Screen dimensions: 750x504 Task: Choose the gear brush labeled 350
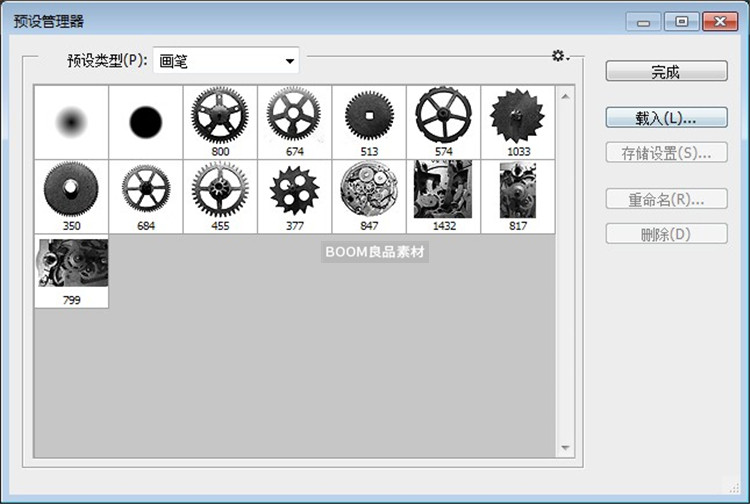tap(71, 191)
